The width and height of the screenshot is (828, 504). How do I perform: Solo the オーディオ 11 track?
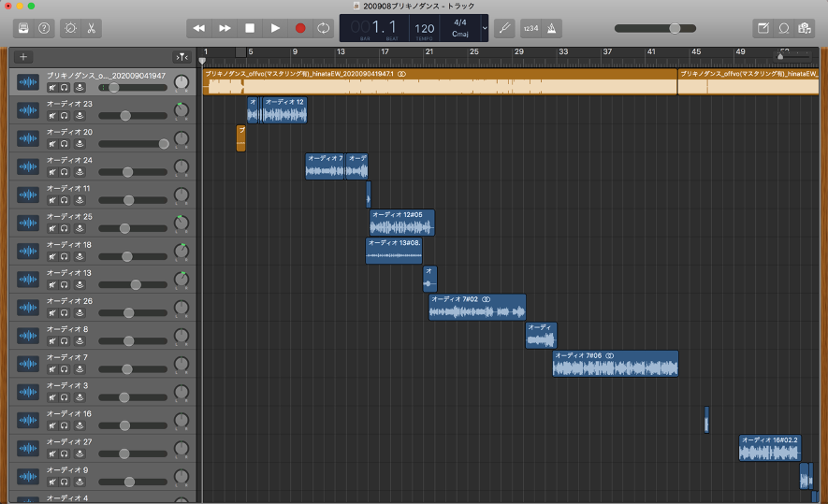point(65,200)
